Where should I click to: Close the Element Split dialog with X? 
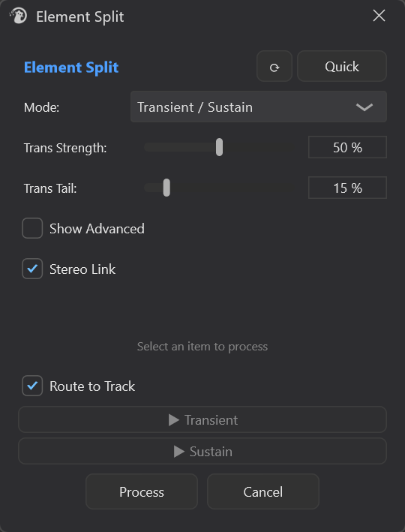379,16
